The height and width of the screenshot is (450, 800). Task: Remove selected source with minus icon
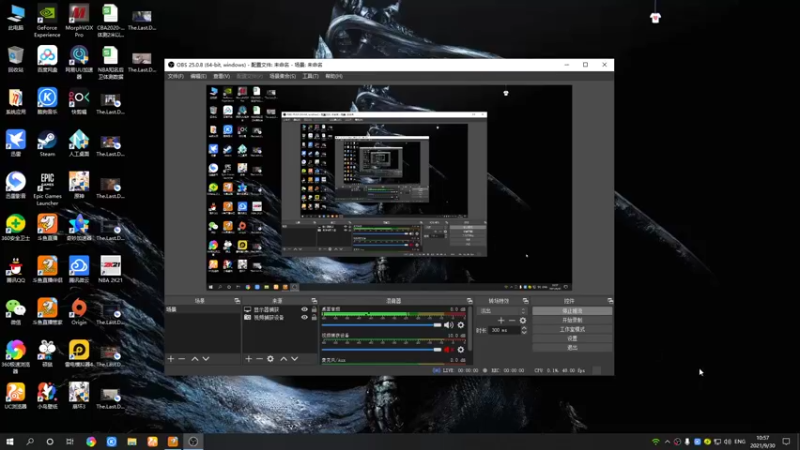(x=259, y=359)
